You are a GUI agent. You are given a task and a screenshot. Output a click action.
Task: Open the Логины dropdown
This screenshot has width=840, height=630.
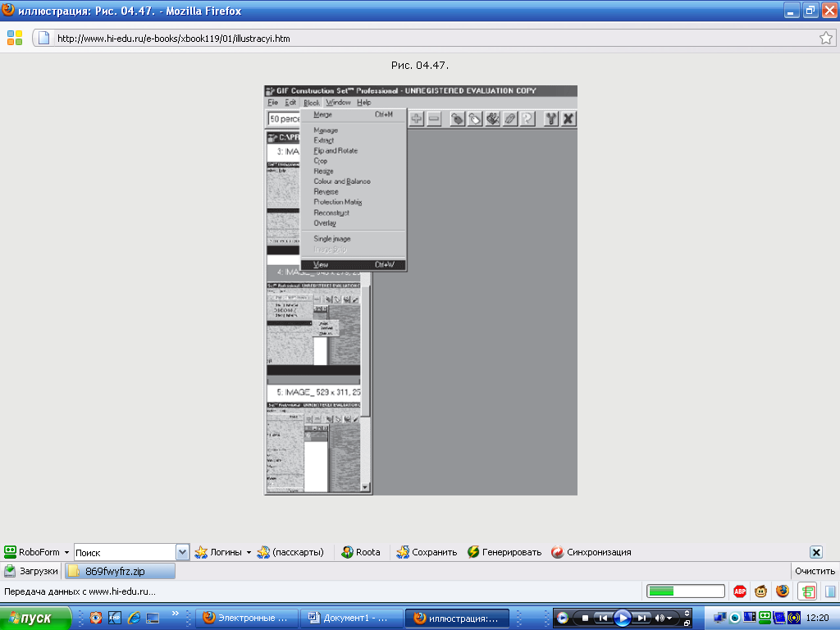coord(223,552)
